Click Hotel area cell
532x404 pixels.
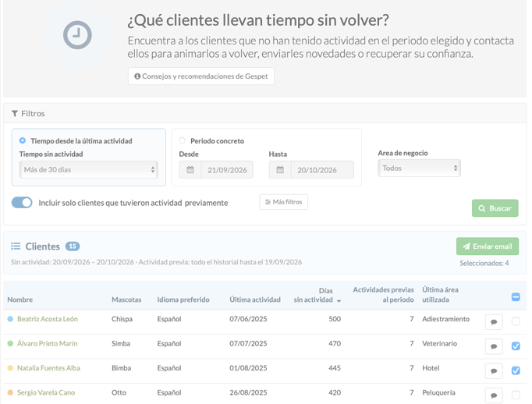coord(431,368)
